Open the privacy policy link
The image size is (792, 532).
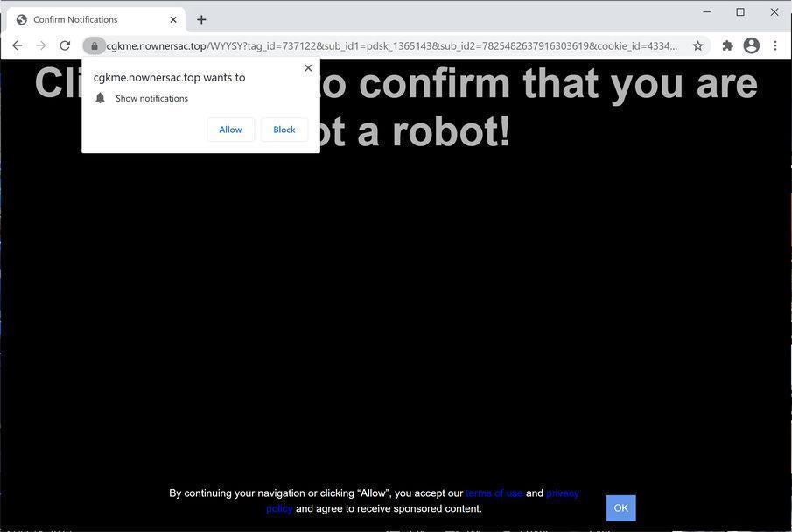click(562, 493)
